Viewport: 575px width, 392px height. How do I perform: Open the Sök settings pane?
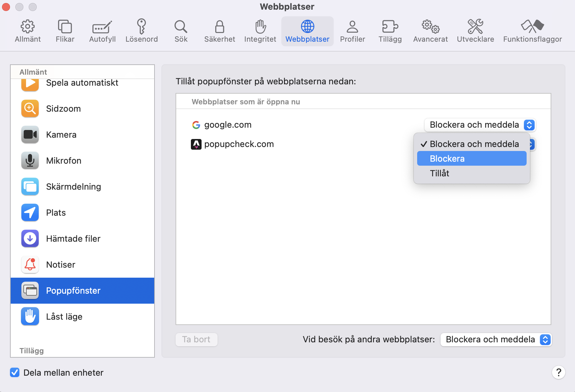click(x=181, y=31)
